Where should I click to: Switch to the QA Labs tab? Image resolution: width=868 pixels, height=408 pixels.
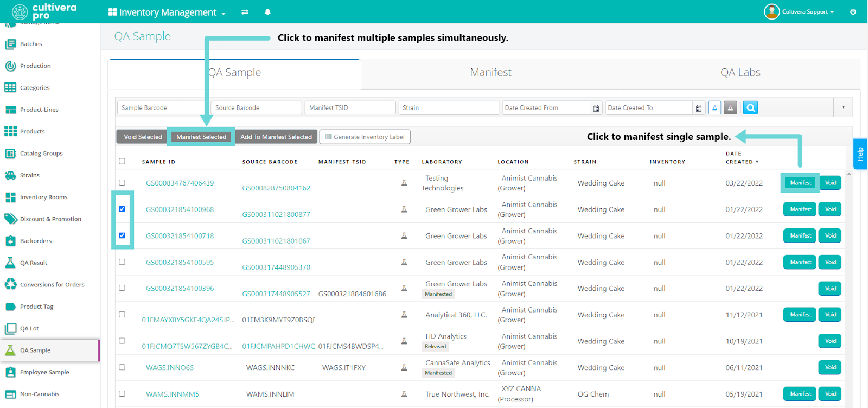(740, 73)
